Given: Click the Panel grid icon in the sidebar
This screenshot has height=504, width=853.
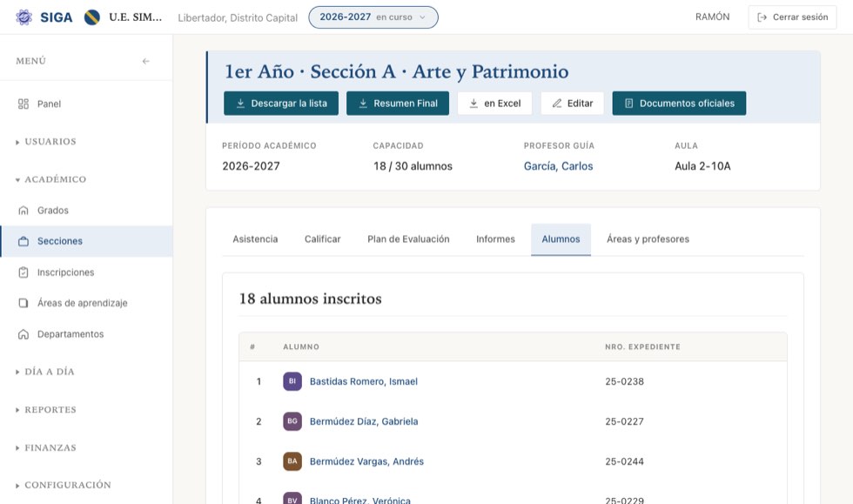Looking at the screenshot, I should coord(24,104).
